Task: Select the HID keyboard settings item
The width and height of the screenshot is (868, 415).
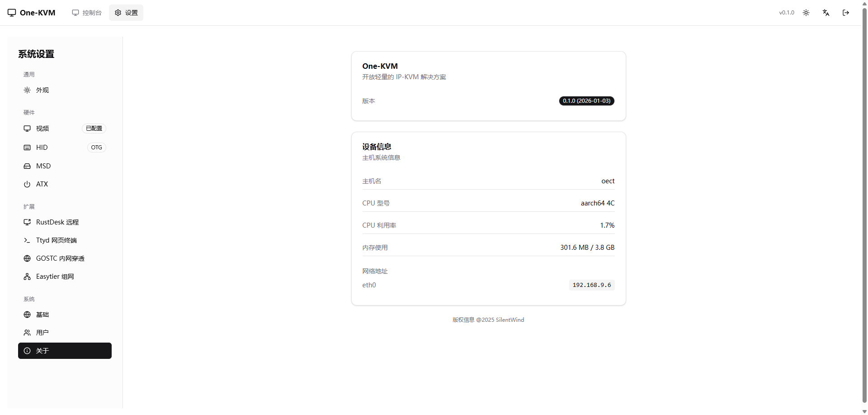Action: coord(42,148)
